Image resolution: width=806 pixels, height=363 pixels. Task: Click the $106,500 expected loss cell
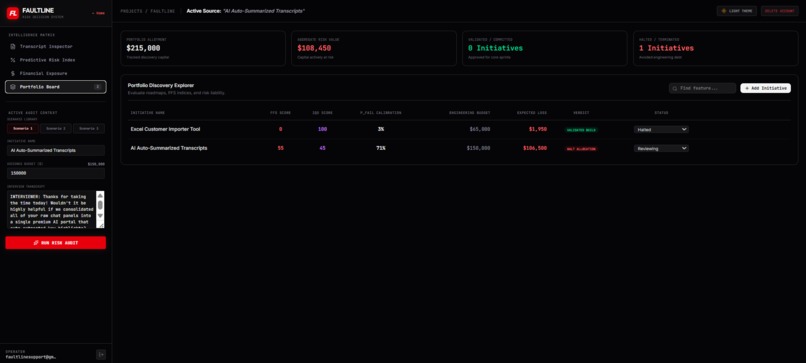pos(535,148)
